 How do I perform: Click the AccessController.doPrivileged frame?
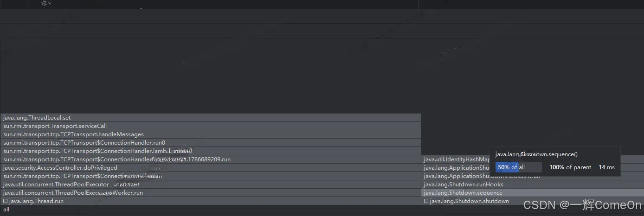tap(211, 168)
